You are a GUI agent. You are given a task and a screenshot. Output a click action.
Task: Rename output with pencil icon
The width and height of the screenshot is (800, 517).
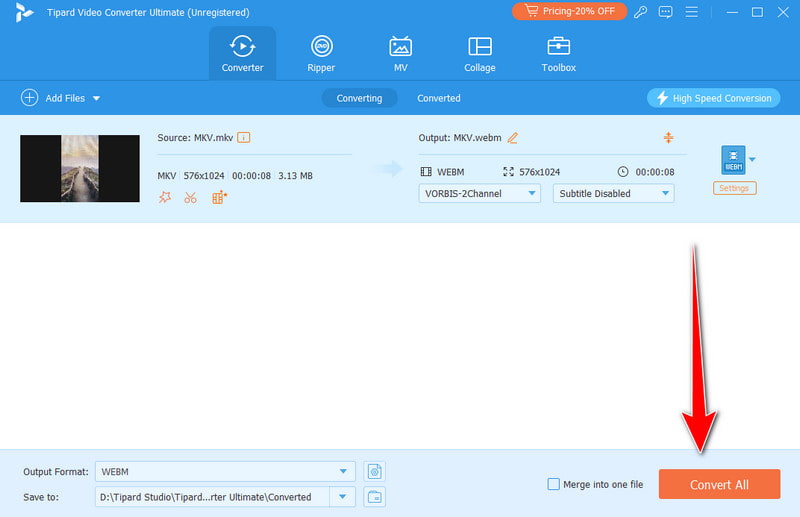[512, 138]
